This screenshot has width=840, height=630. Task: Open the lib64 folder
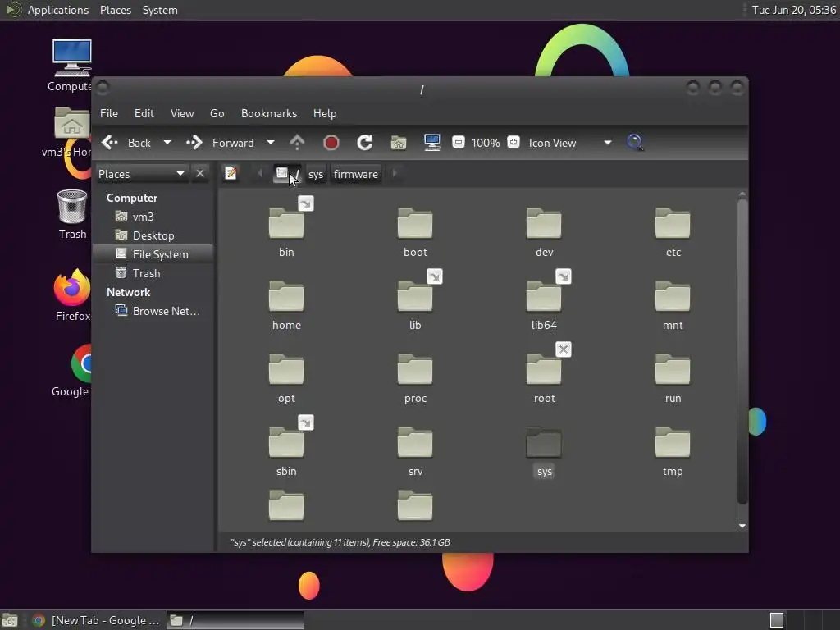(x=544, y=296)
